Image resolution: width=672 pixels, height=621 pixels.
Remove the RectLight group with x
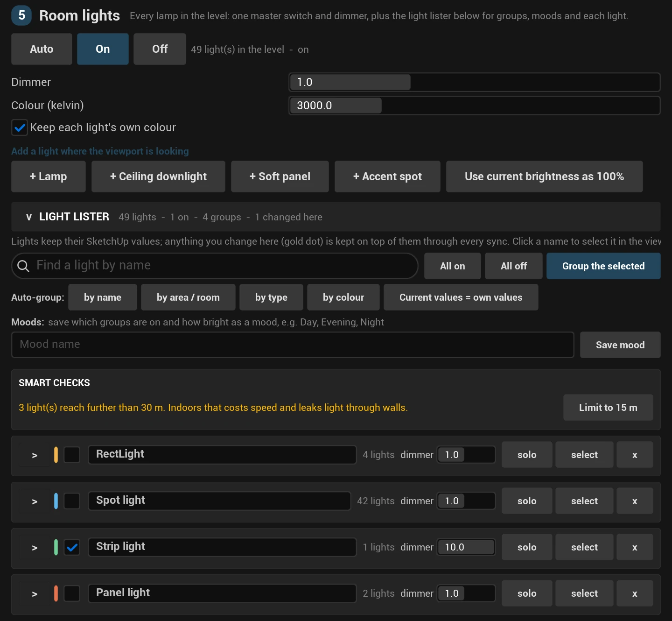(635, 455)
